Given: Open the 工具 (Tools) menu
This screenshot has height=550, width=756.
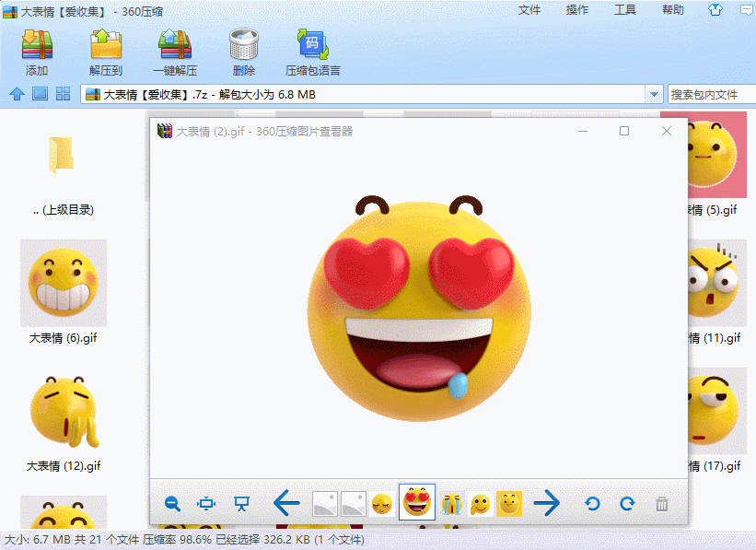Looking at the screenshot, I should (x=624, y=10).
